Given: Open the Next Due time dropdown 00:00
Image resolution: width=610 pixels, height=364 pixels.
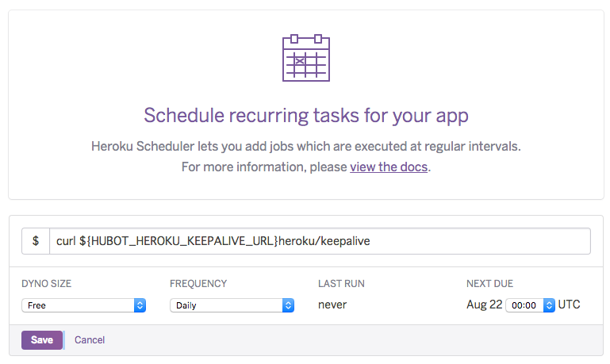Looking at the screenshot, I should [x=530, y=305].
